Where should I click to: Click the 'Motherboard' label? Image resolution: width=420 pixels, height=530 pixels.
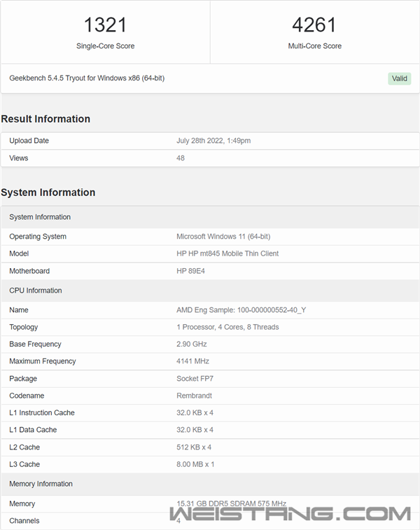(x=29, y=271)
